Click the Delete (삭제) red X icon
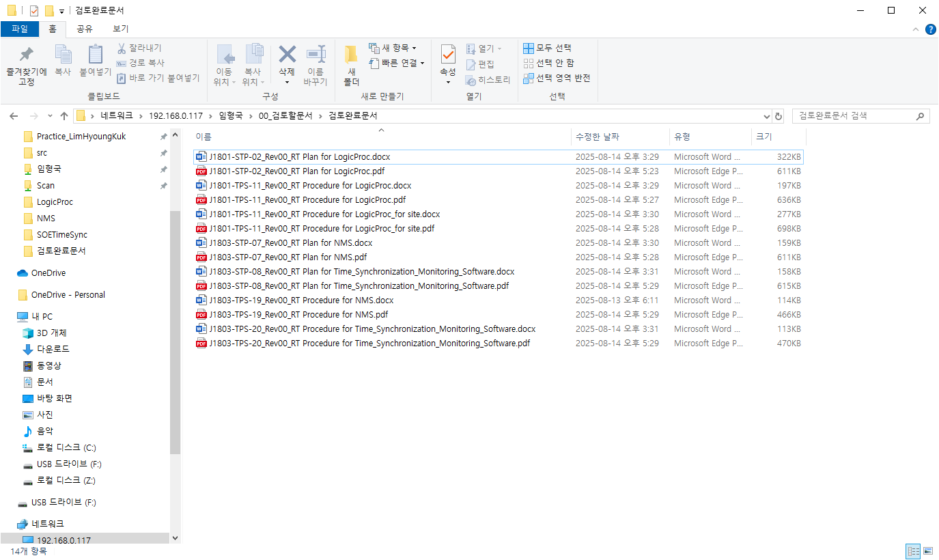The height and width of the screenshot is (560, 939). pos(287,54)
